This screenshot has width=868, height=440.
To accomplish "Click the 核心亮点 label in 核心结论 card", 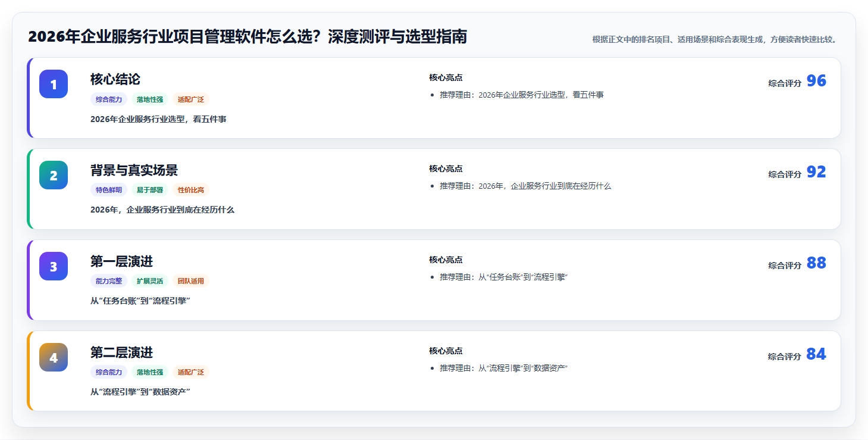I will click(x=446, y=77).
